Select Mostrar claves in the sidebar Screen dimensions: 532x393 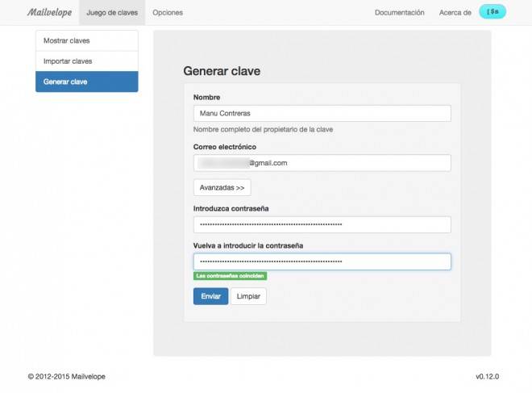[x=87, y=41]
